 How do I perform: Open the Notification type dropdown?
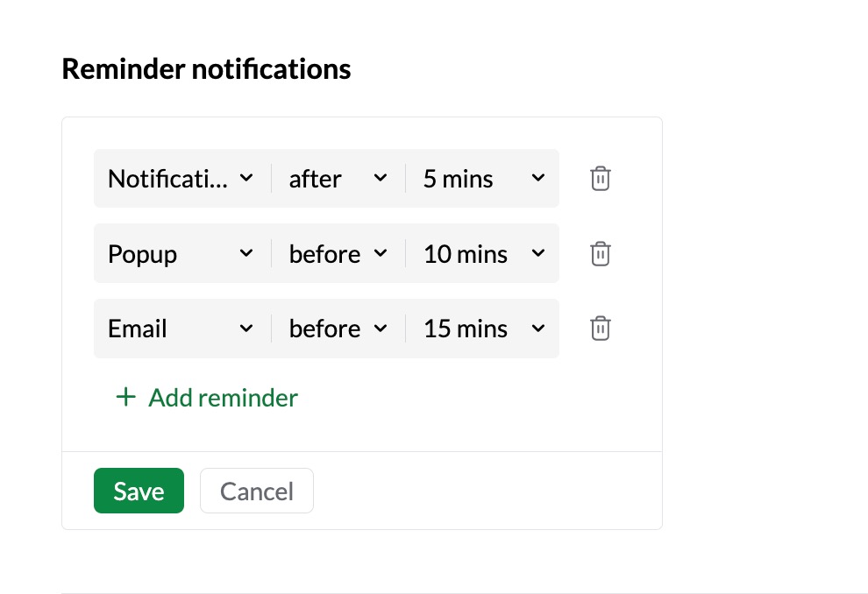(x=181, y=178)
